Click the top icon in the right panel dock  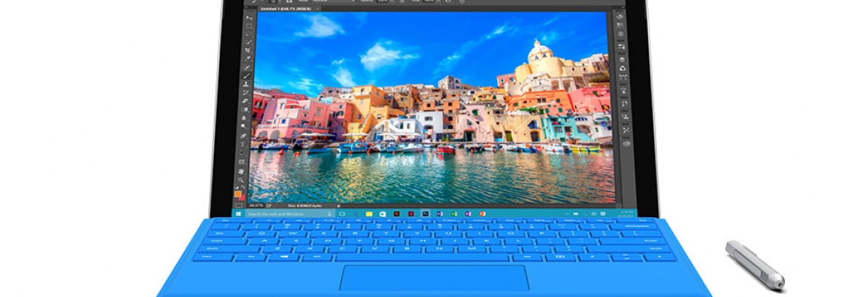coord(620,16)
